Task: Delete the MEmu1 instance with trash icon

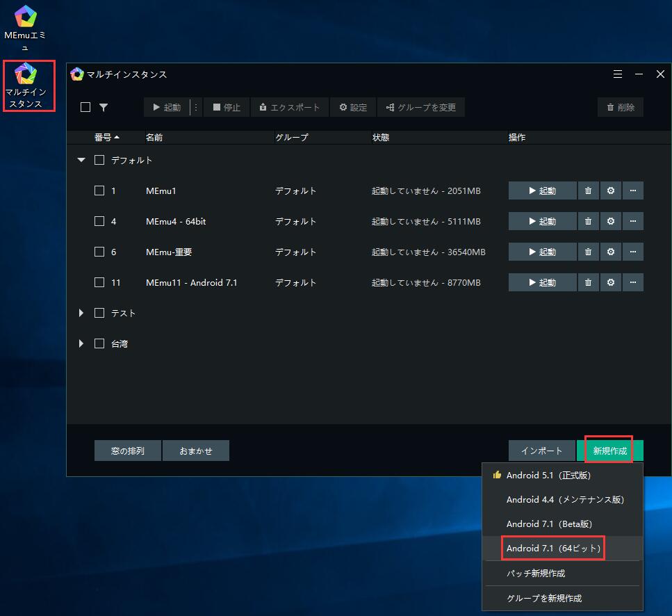Action: pos(588,191)
